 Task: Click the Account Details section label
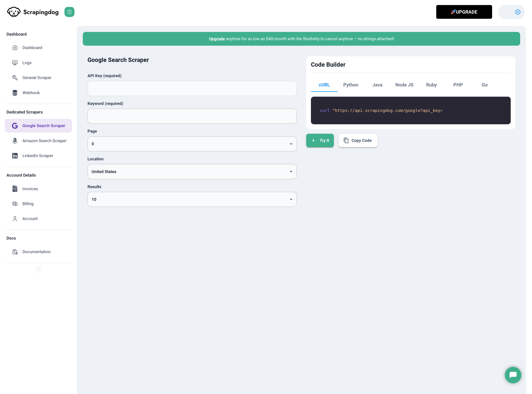pyautogui.click(x=21, y=175)
